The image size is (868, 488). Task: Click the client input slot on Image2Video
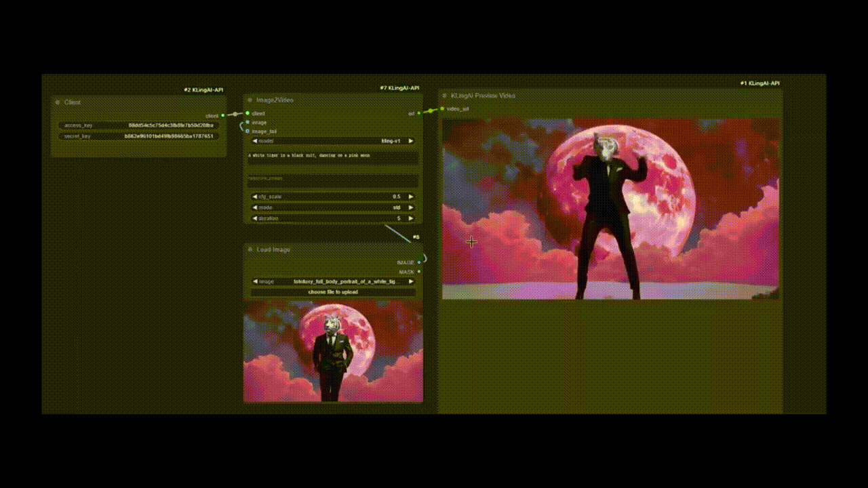pyautogui.click(x=249, y=114)
